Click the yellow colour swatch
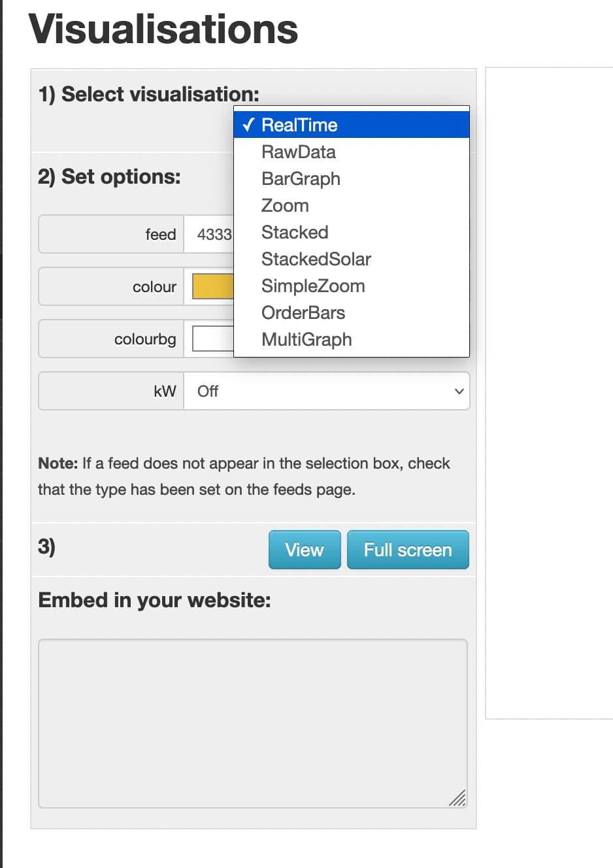Image resolution: width=613 pixels, height=868 pixels. pyautogui.click(x=213, y=286)
